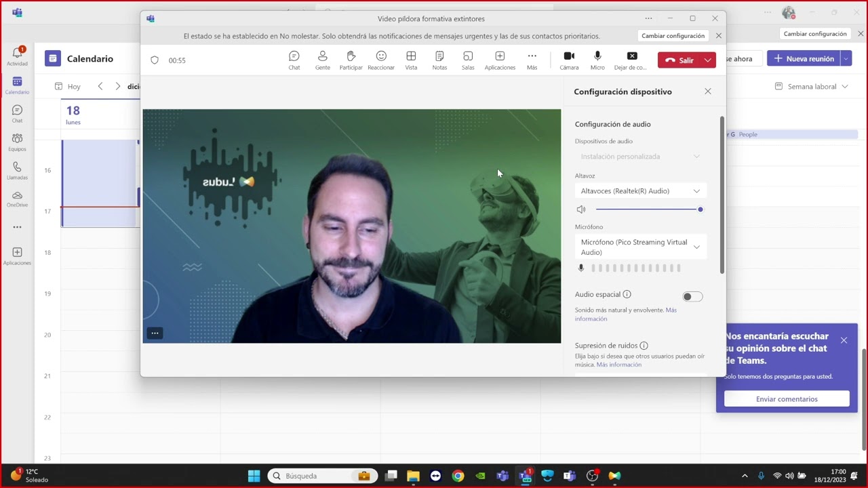Raise hand with Participar

coord(351,60)
